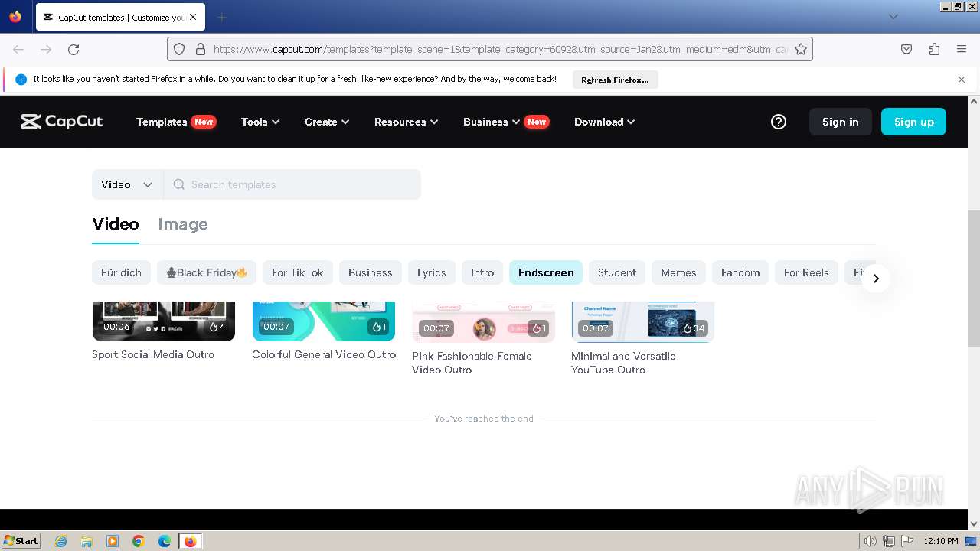Select the Business category chip
This screenshot has height=551, width=980.
(x=371, y=272)
